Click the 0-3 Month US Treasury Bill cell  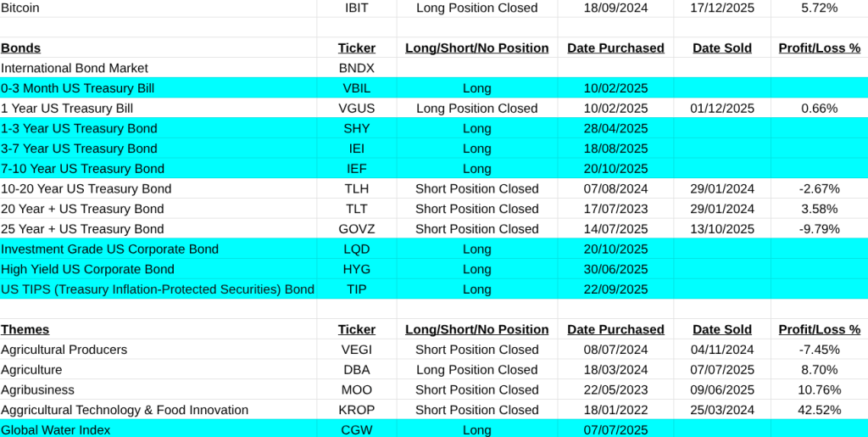pos(78,88)
